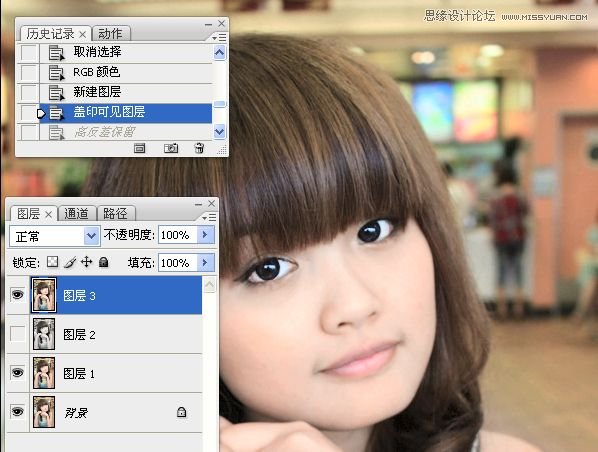Switch to the 动作 tab
Image resolution: width=598 pixels, height=452 pixels.
pyautogui.click(x=111, y=34)
